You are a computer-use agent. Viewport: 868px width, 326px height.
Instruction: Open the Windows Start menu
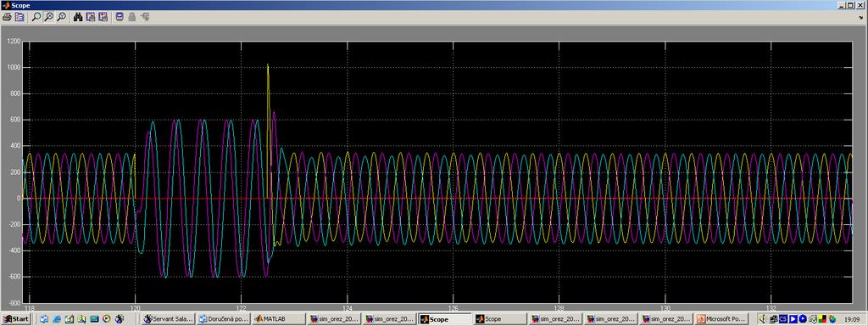(x=15, y=319)
